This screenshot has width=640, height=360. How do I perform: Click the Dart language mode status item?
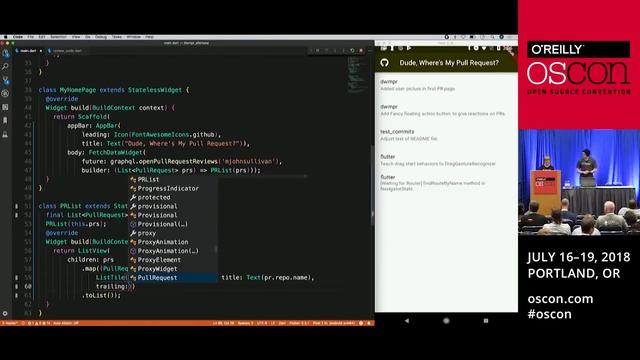(x=282, y=323)
